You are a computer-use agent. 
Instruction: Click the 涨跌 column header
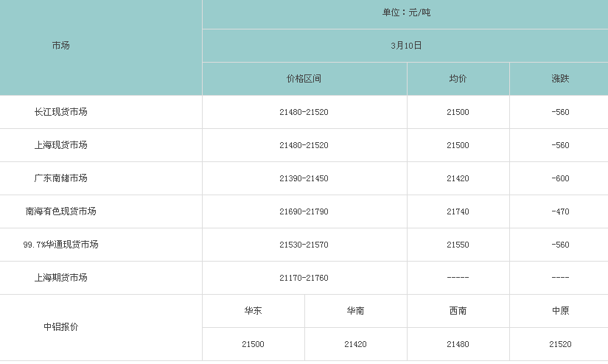[x=560, y=79]
